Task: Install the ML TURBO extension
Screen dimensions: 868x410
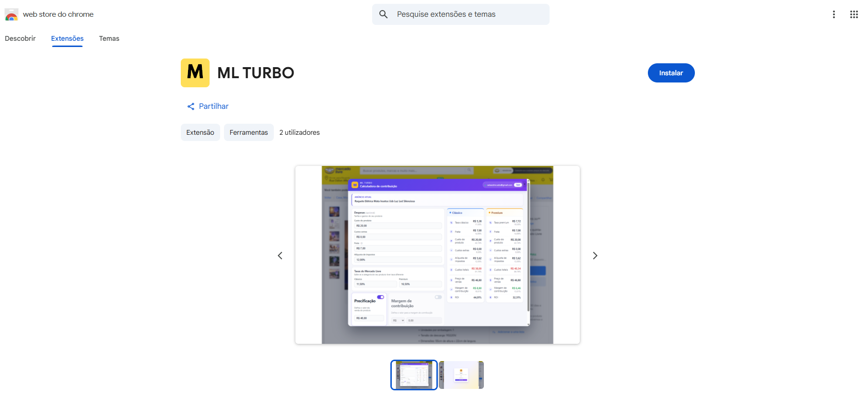Action: point(671,73)
